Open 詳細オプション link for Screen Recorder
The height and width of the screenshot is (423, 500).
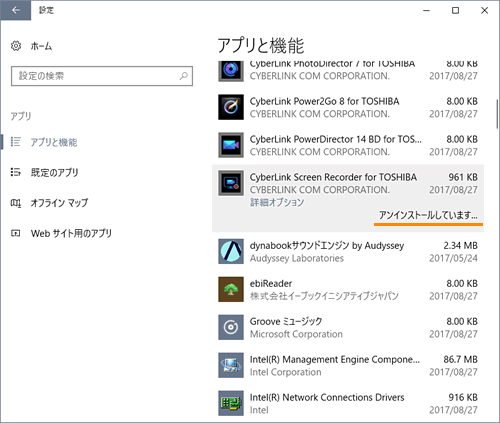click(277, 202)
